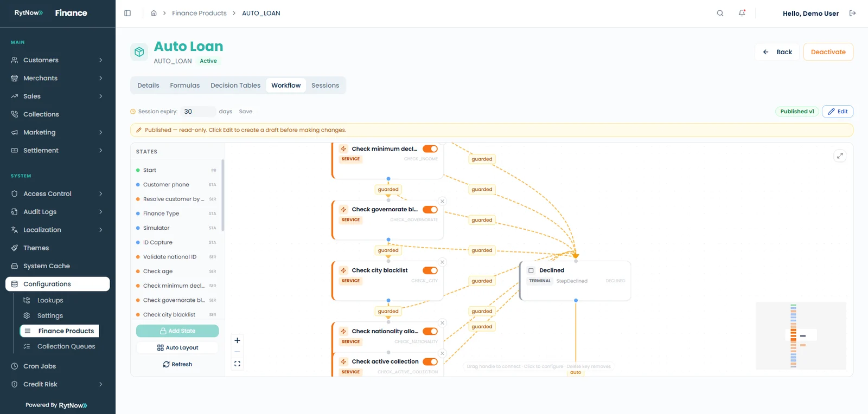Click the States list scrollbar
Image resolution: width=868 pixels, height=414 pixels.
222,195
